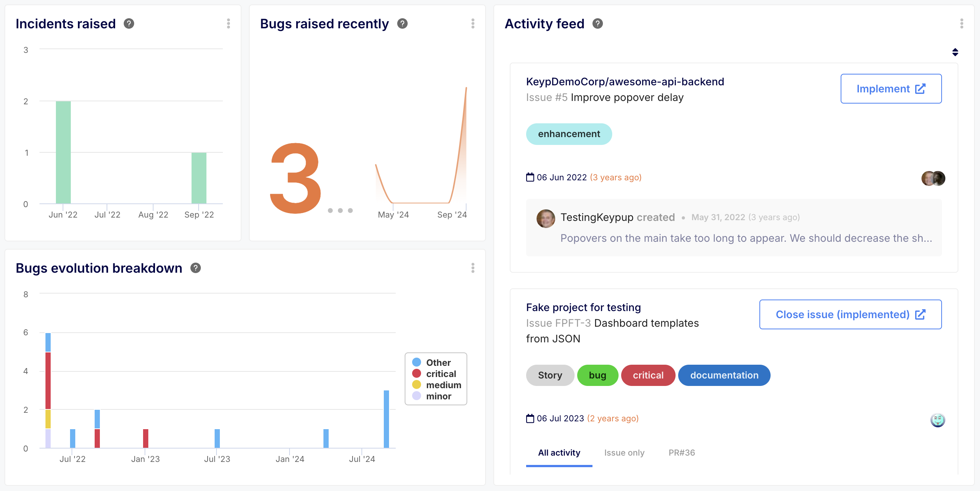Click help icon beside Incidents raised
The image size is (980, 491).
point(129,23)
